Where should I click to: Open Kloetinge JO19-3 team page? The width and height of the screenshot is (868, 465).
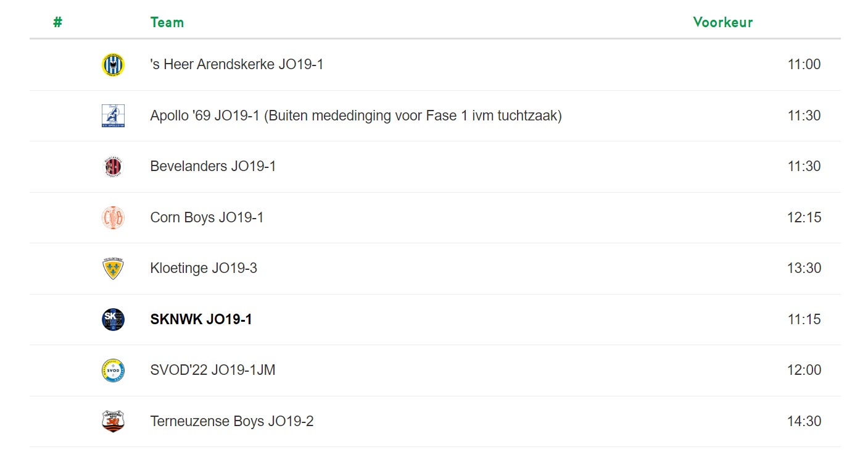204,268
